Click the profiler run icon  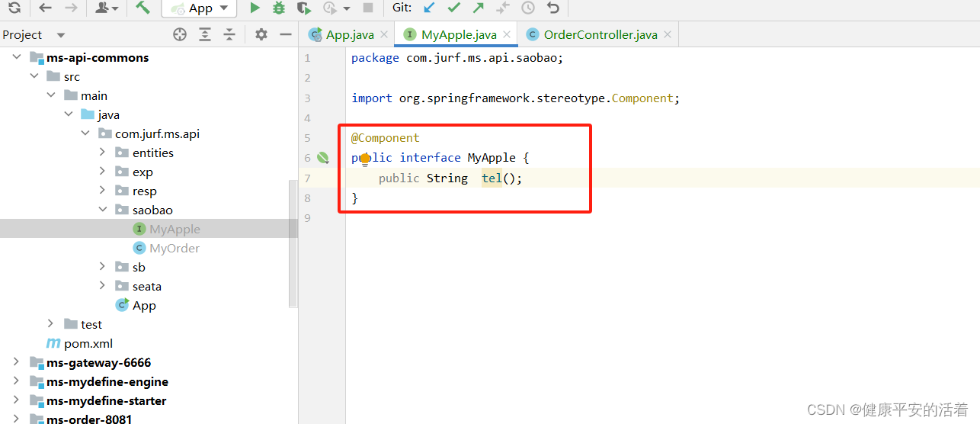(329, 8)
